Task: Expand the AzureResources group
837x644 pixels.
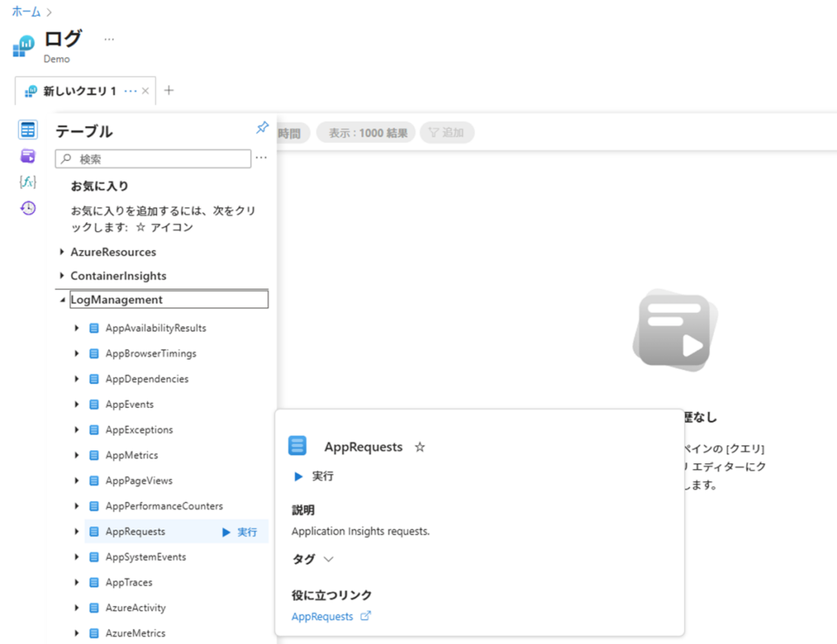Action: [62, 253]
